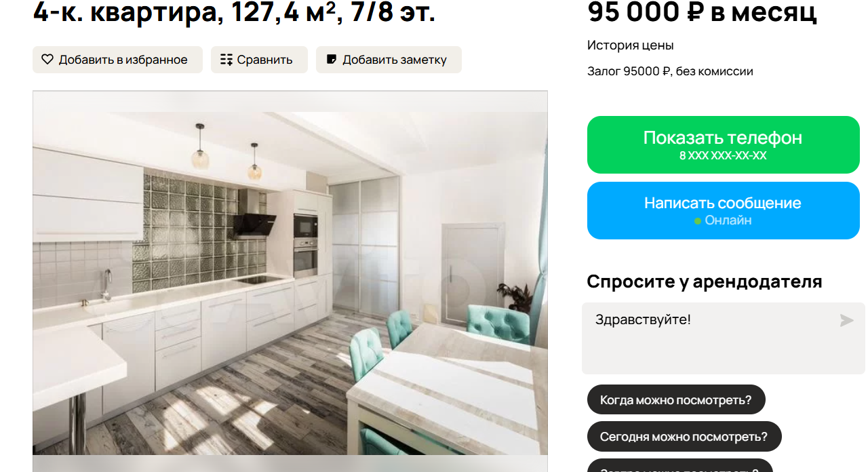868x472 pixels.
Task: Click the Залог 95000 ₽ deposit text
Action: pos(629,71)
